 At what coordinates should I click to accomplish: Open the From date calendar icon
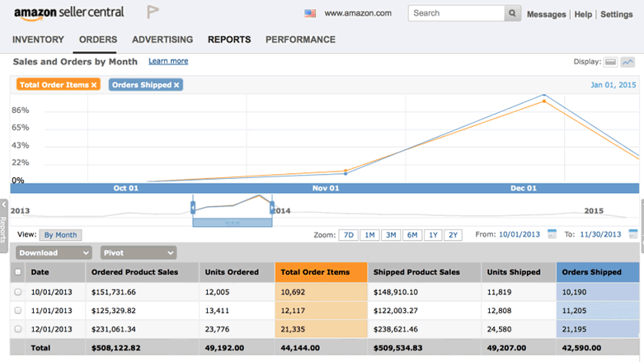point(552,234)
